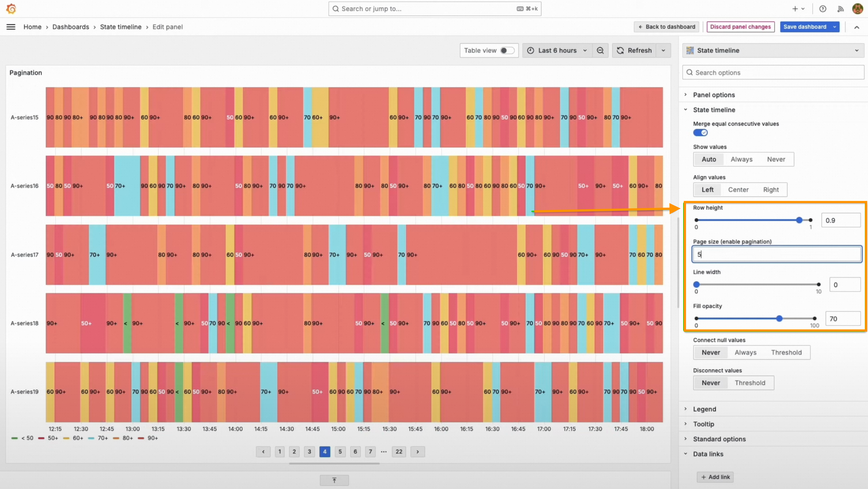Click the zoom out time range icon
This screenshot has width=868, height=489.
[x=600, y=51]
